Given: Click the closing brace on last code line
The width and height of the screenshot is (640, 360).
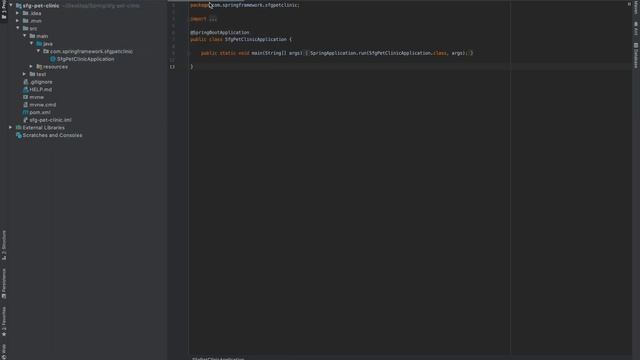Looking at the screenshot, I should point(192,67).
